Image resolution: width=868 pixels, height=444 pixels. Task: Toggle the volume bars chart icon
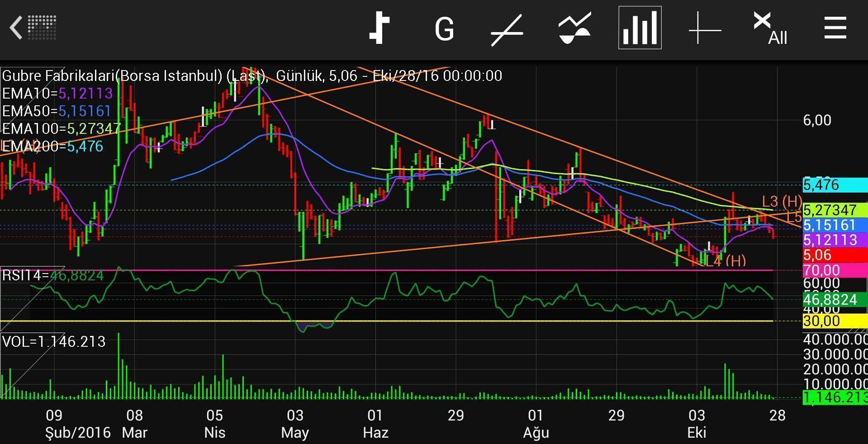click(x=640, y=28)
